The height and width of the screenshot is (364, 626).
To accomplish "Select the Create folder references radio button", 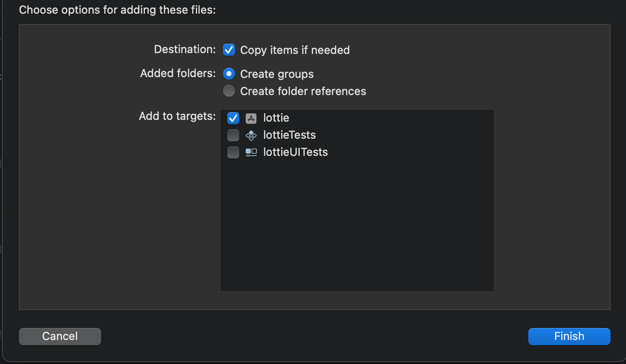I will click(x=229, y=91).
